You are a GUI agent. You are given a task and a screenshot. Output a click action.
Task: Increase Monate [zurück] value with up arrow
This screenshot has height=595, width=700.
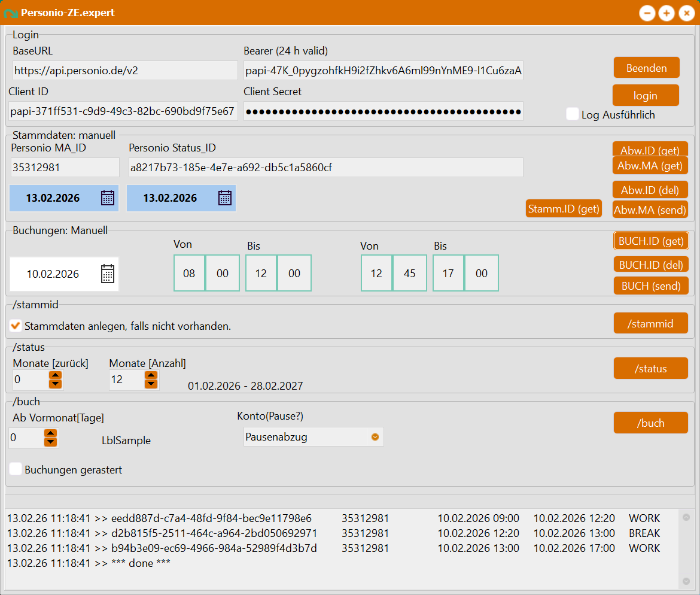point(55,375)
